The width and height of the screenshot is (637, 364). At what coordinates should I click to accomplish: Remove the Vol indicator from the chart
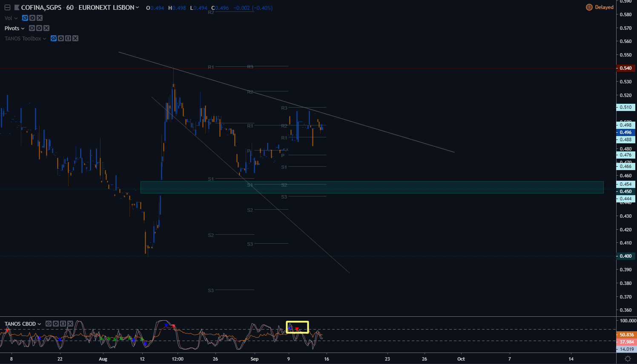pos(40,18)
